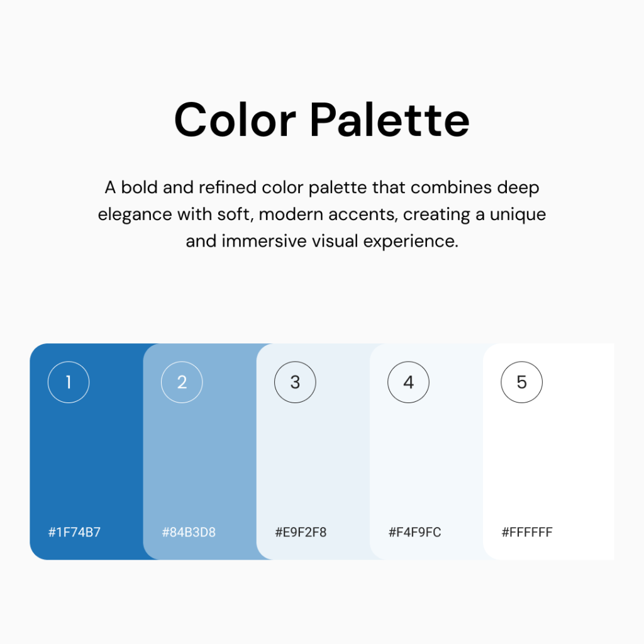
Task: Click the circled number 2 badge
Action: click(182, 382)
